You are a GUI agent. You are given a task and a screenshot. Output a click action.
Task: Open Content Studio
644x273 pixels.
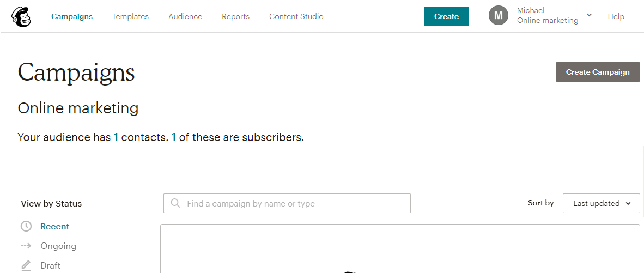pos(296,16)
